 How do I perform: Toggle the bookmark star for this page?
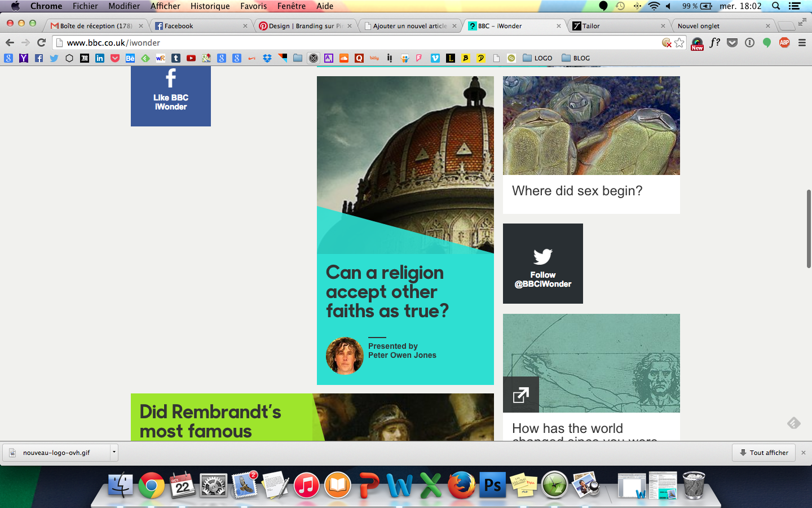pos(679,43)
